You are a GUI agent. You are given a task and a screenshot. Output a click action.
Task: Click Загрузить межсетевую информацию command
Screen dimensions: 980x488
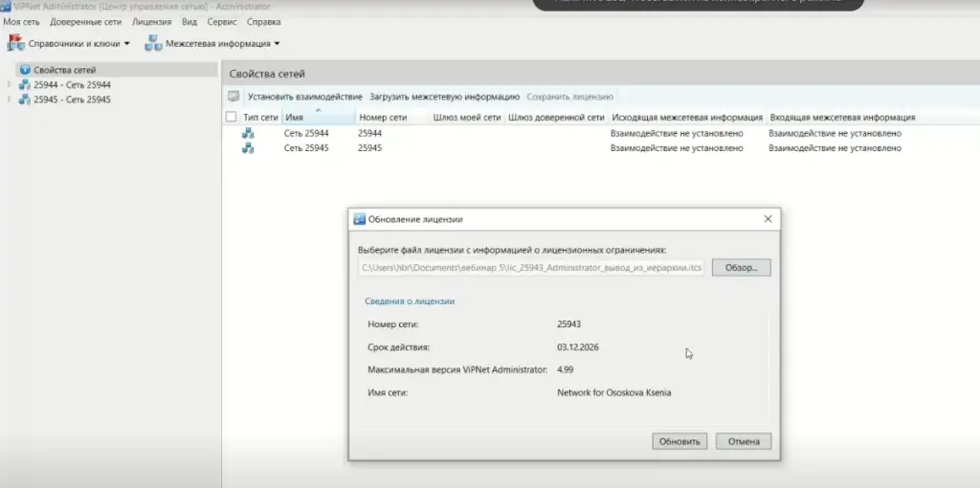[444, 97]
